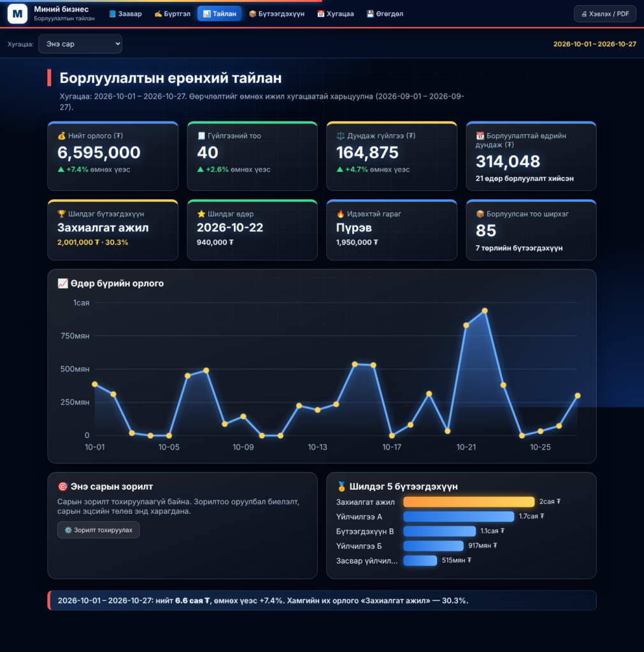Open the Энэ сар period dropdown
The image size is (644, 652).
pos(80,44)
